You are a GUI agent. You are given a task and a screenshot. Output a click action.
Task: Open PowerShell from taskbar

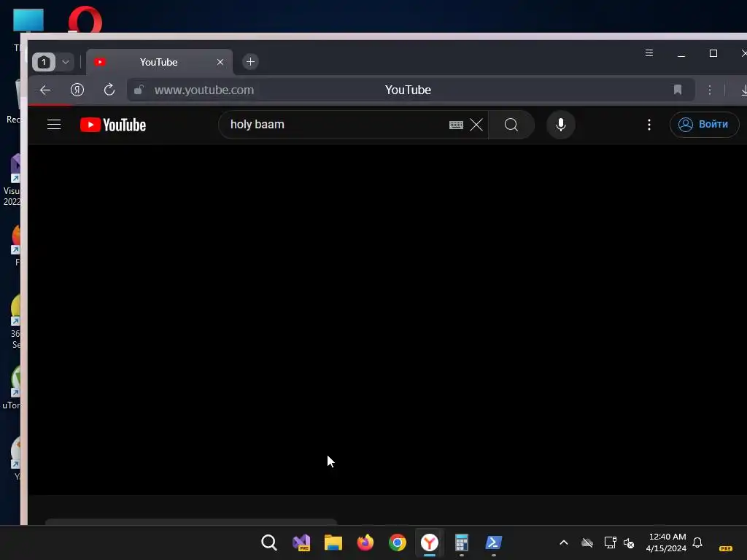tap(494, 542)
